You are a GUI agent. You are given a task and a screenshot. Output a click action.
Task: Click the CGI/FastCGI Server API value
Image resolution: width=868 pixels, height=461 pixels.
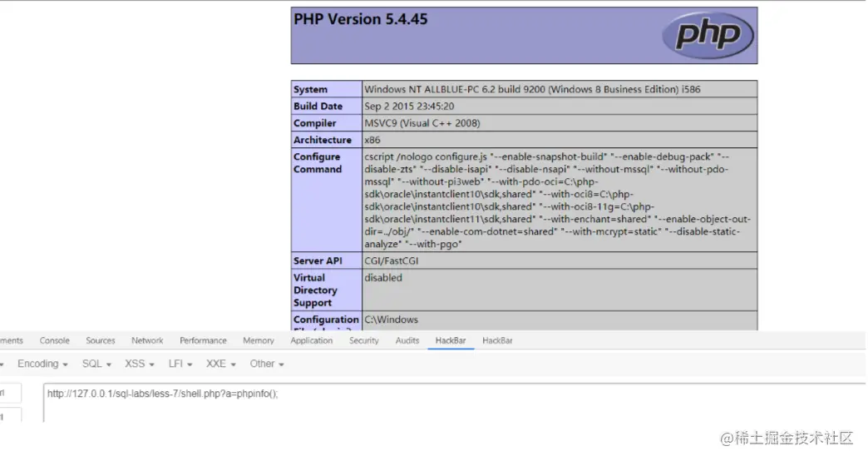[392, 261]
